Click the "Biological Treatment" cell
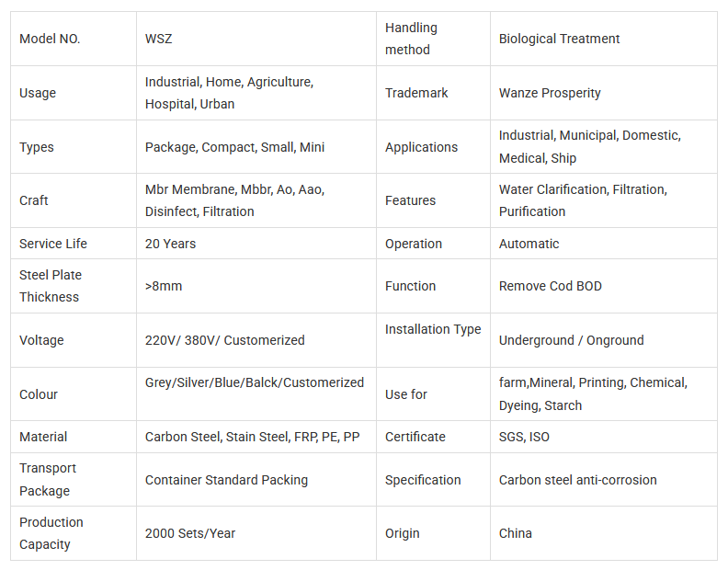Screen dimensions: 728x570 tap(559, 39)
